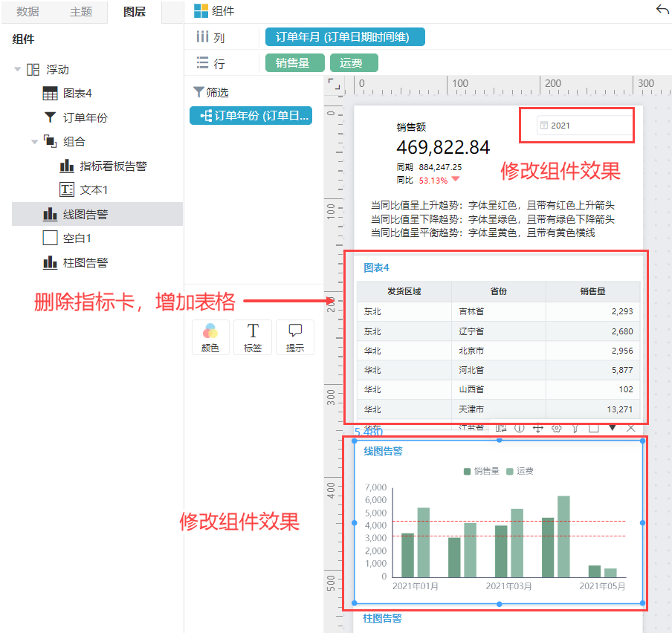The height and width of the screenshot is (633, 672).
Task: Click the red downward trend arrow beside 53.13%
Action: (456, 179)
